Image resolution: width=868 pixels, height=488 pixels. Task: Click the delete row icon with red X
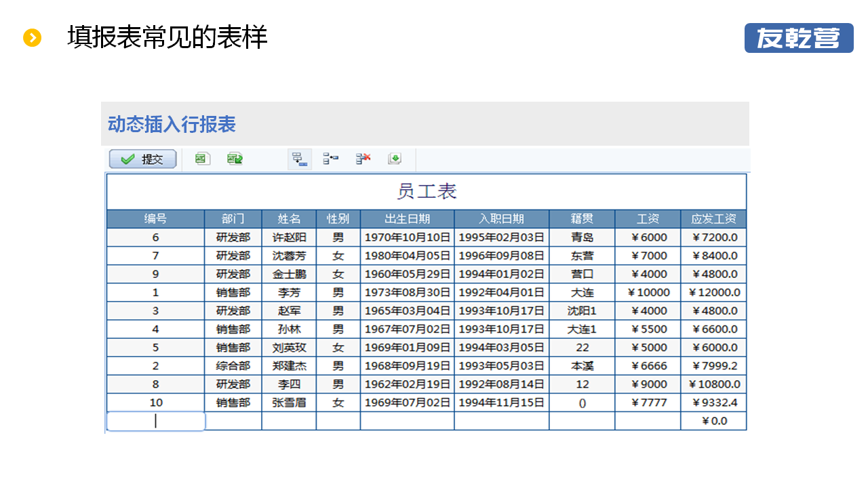(363, 159)
